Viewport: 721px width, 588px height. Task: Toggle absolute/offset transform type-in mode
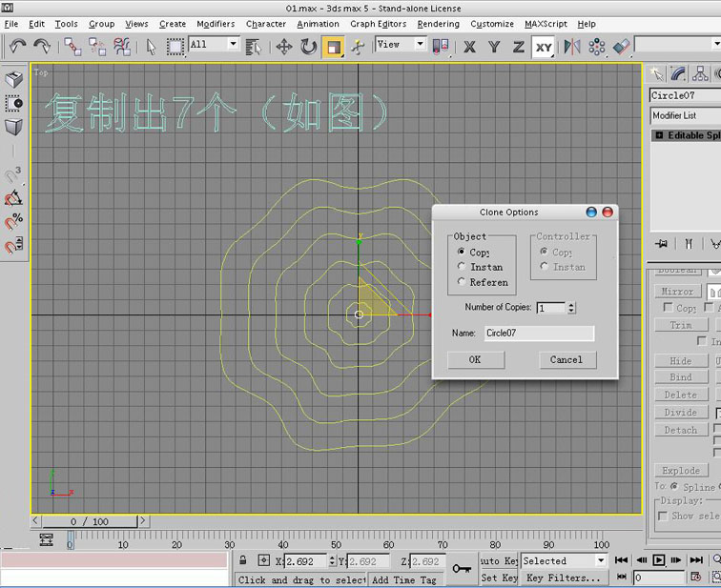click(264, 560)
